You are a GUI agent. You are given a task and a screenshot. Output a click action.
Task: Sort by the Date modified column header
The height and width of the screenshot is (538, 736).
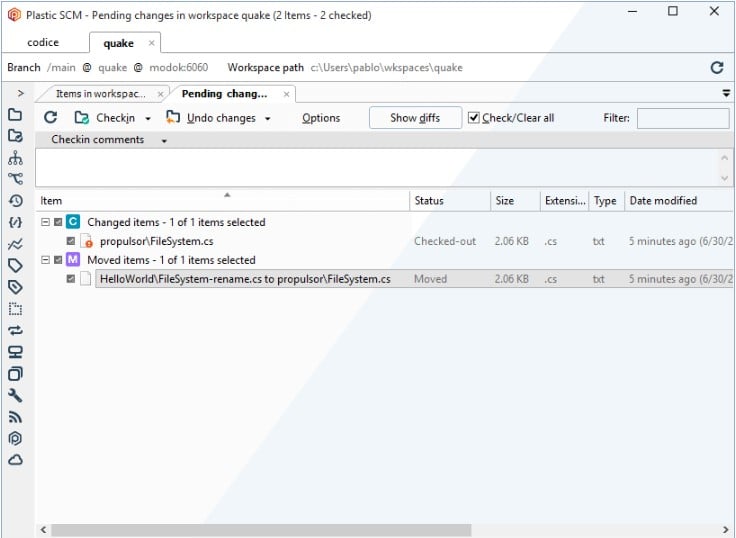click(679, 201)
